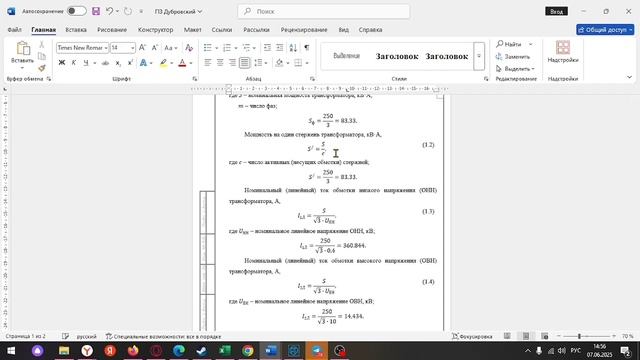The image size is (640, 360).
Task: Toggle Superscript formatting
Action: (x=130, y=63)
